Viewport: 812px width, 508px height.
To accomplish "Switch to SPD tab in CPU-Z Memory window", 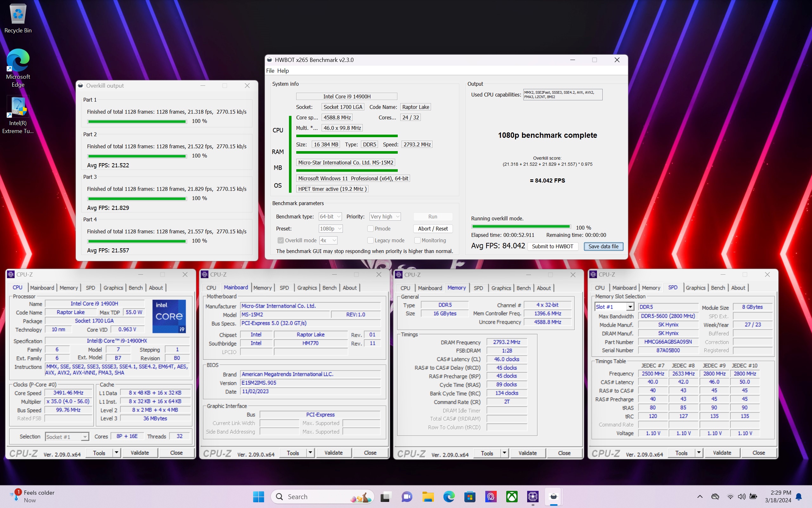I will pos(478,288).
